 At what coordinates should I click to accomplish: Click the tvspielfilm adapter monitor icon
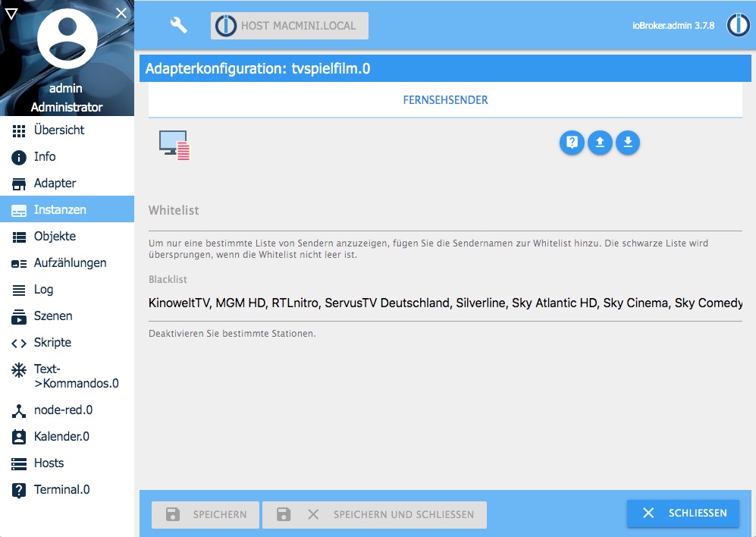pyautogui.click(x=174, y=145)
